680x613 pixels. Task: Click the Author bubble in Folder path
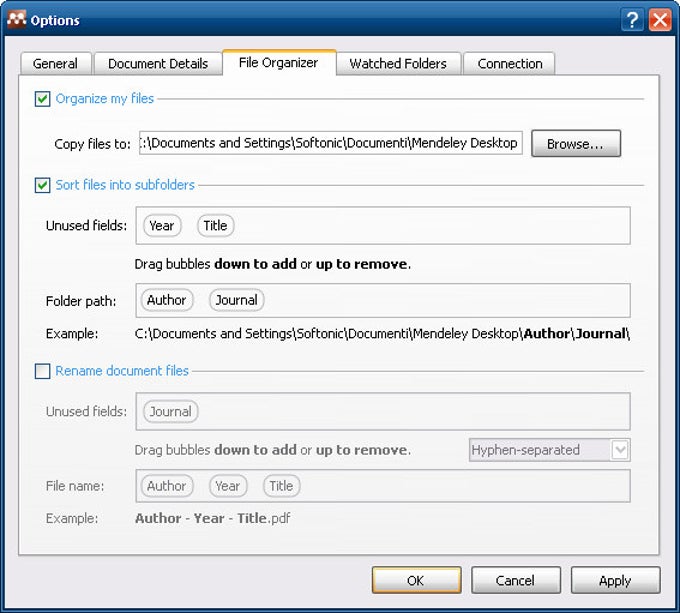167,300
